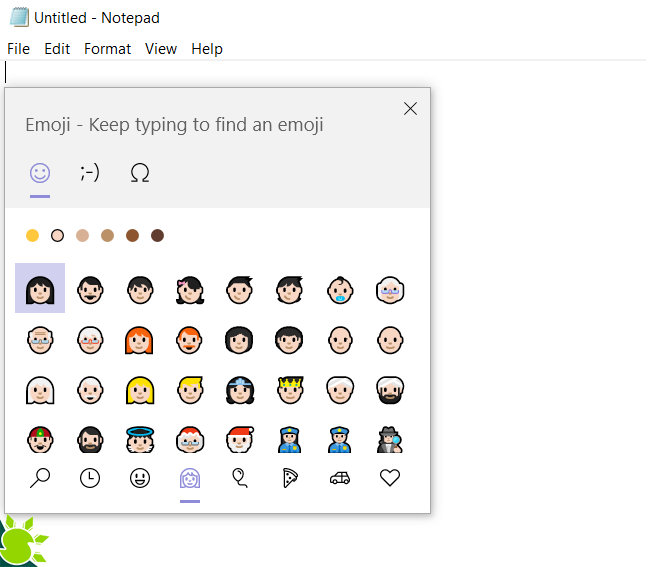This screenshot has width=666, height=567.
Task: Insert the blonde woman emoji
Action: tap(140, 390)
